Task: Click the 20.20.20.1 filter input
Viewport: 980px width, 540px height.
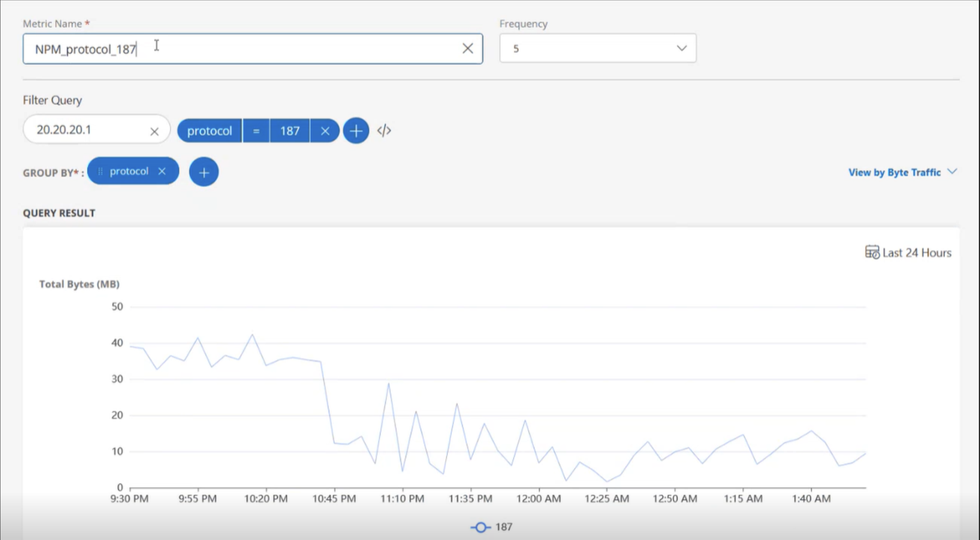Action: [96, 129]
